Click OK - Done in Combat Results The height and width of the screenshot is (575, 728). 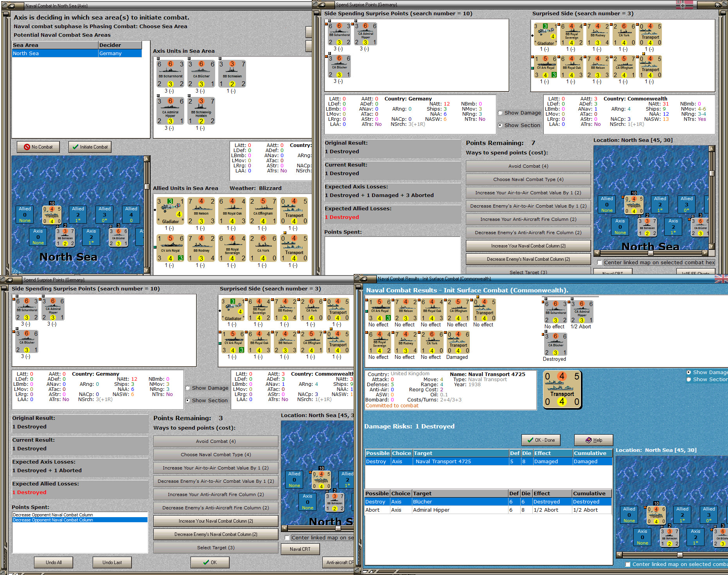(541, 440)
